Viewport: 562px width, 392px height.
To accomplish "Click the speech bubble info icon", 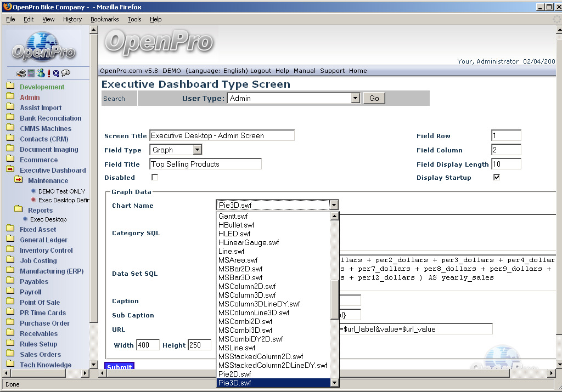I will point(66,73).
